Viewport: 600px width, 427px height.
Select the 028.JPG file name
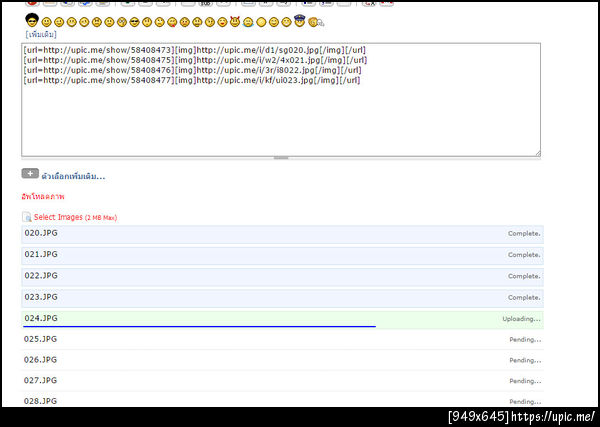click(x=40, y=401)
